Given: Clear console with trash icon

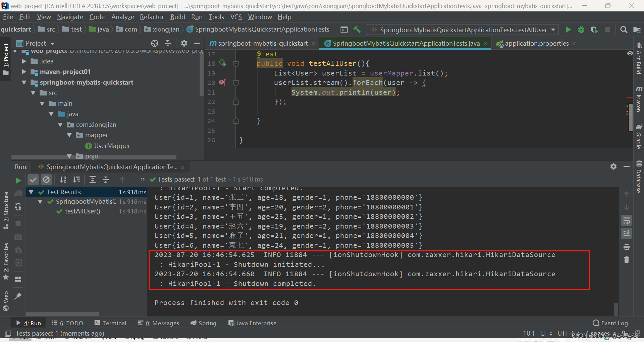Looking at the screenshot, I should click(x=627, y=259).
